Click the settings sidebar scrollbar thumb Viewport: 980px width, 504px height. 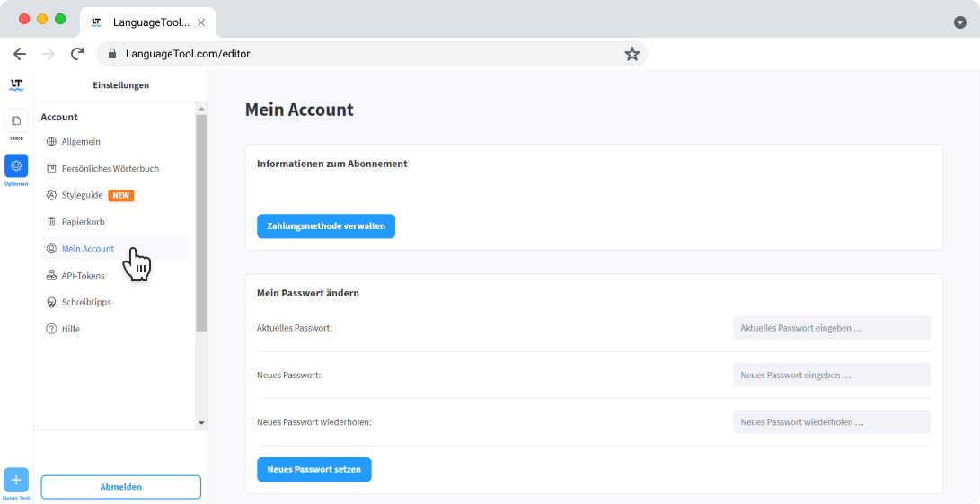201,223
